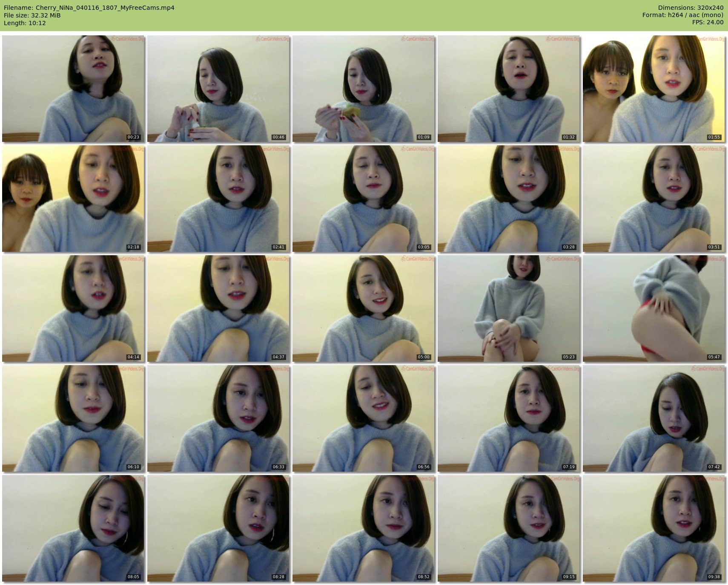Screen dimensions: 728x585
Task: Open the 08:28 frame thumbnail
Action: [218, 528]
